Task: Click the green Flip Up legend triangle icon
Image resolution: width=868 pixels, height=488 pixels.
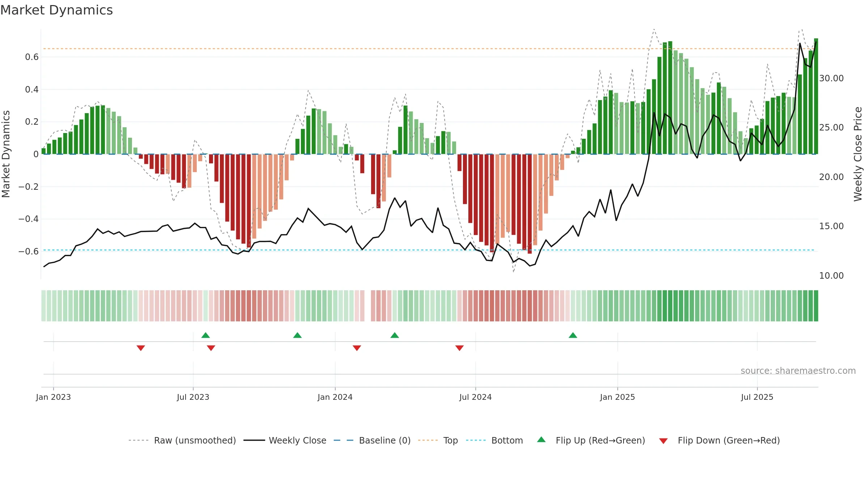Action: (x=541, y=440)
